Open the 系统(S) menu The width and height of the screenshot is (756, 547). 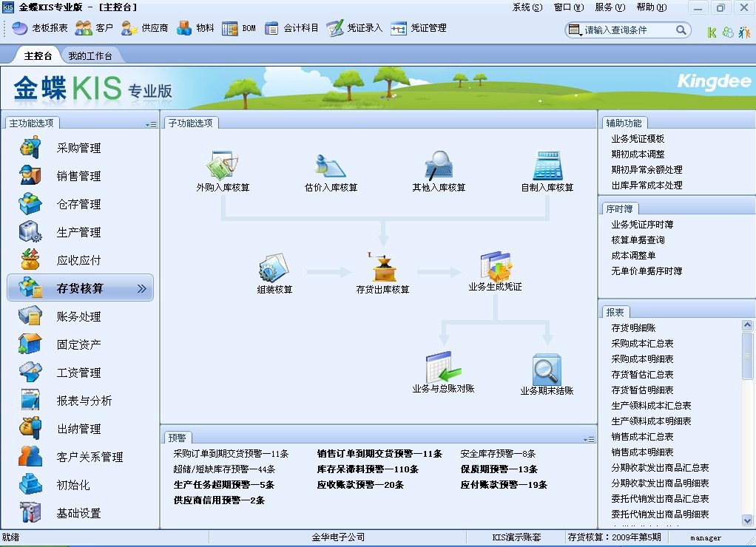pyautogui.click(x=527, y=7)
